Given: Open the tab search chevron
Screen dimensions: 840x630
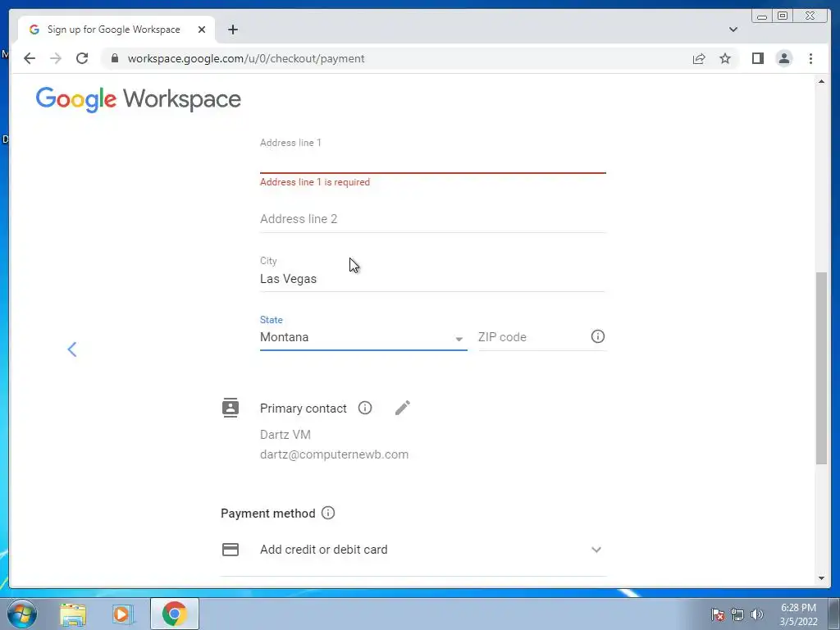Looking at the screenshot, I should click(733, 30).
